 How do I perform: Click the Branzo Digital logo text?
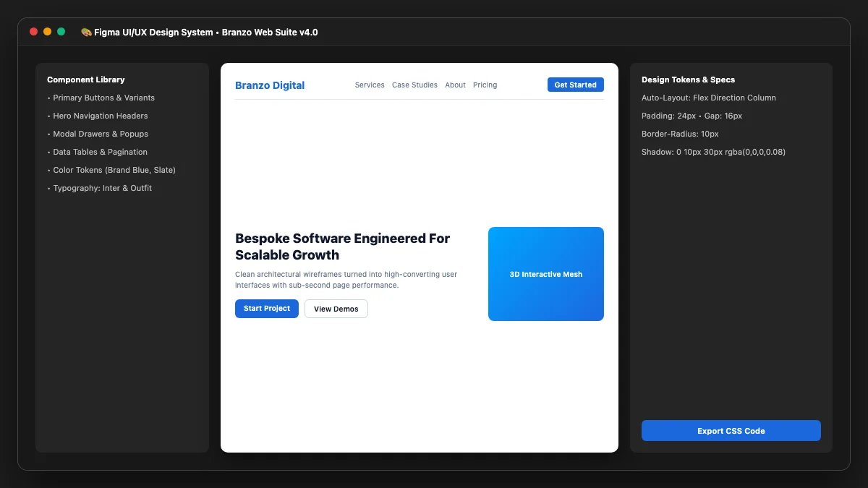point(270,85)
